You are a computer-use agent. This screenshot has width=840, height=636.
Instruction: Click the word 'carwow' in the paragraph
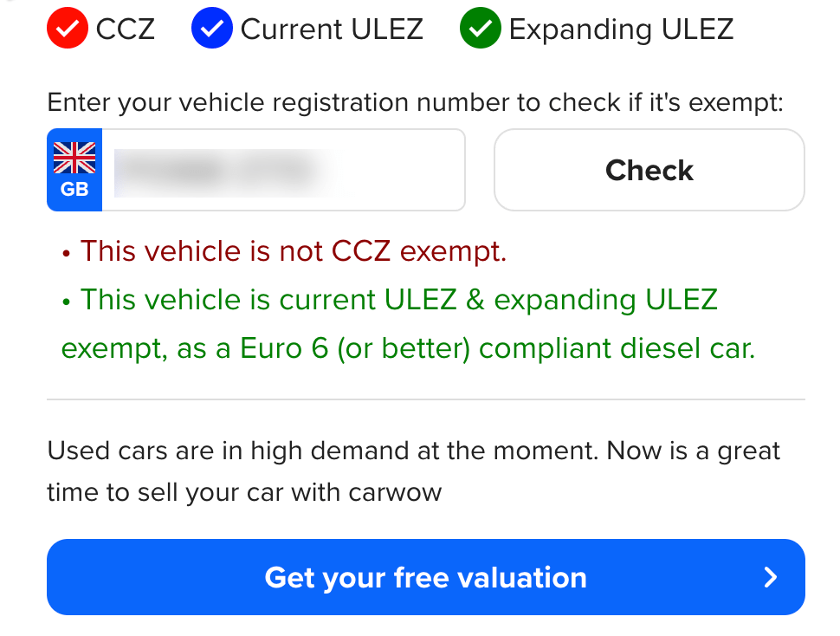[395, 493]
